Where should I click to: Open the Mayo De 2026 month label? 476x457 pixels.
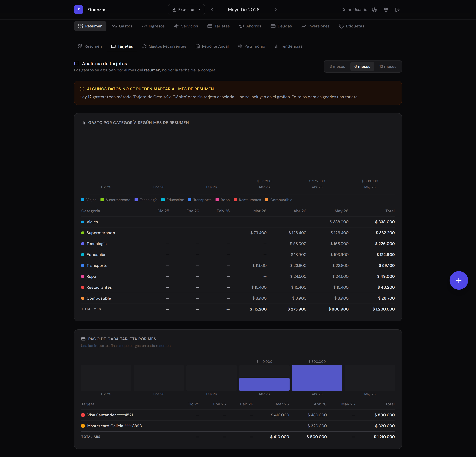pyautogui.click(x=244, y=10)
